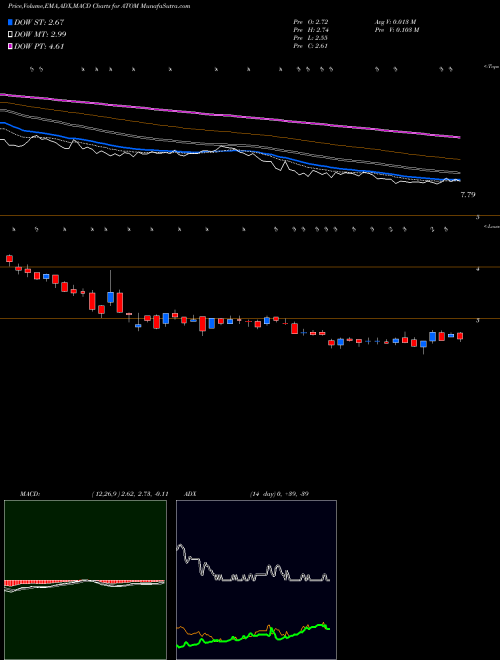Screen dimensions: 500x660
Task: Click the ADX '(14 day) 6, +39, -39' readout
Action: pyautogui.click(x=278, y=494)
